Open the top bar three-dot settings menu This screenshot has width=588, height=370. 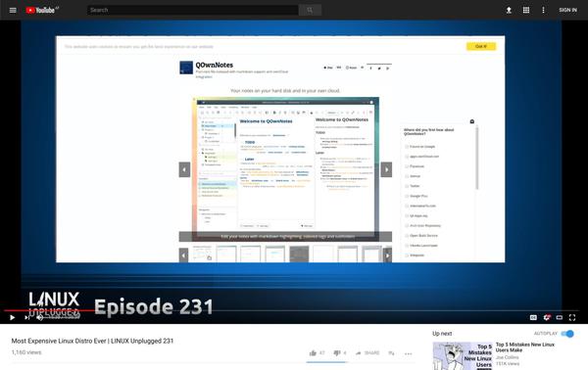coord(543,10)
